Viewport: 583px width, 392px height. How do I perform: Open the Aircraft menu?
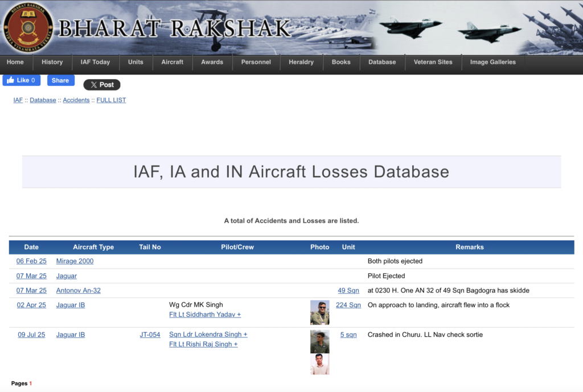(172, 62)
